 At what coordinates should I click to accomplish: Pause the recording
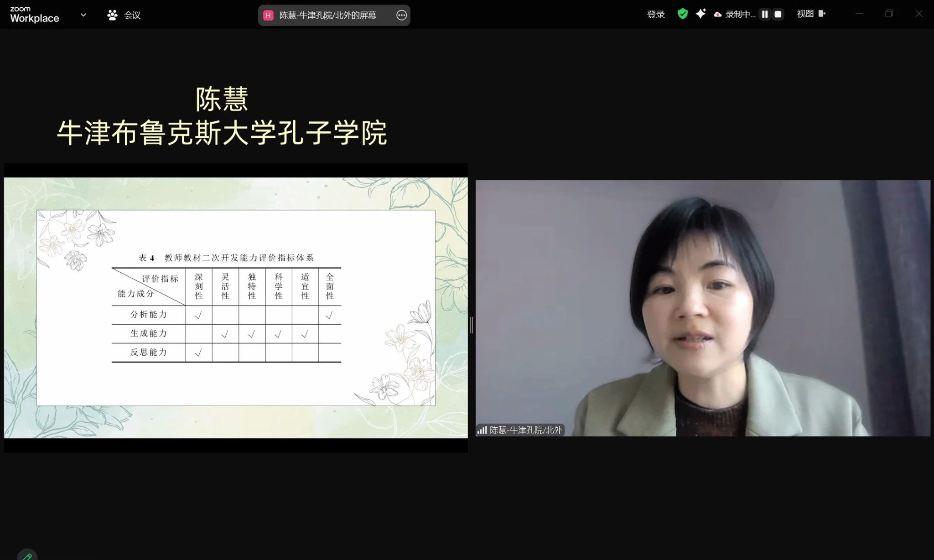click(x=765, y=15)
